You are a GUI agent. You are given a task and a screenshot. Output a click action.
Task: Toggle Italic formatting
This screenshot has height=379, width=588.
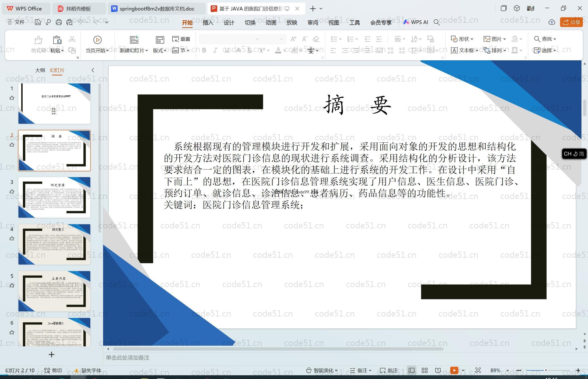(x=215, y=50)
